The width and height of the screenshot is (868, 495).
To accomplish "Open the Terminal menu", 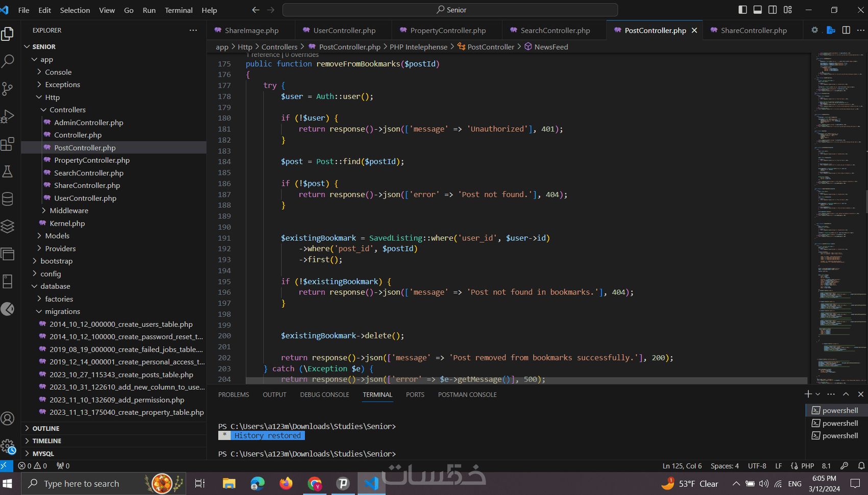I will click(x=178, y=10).
